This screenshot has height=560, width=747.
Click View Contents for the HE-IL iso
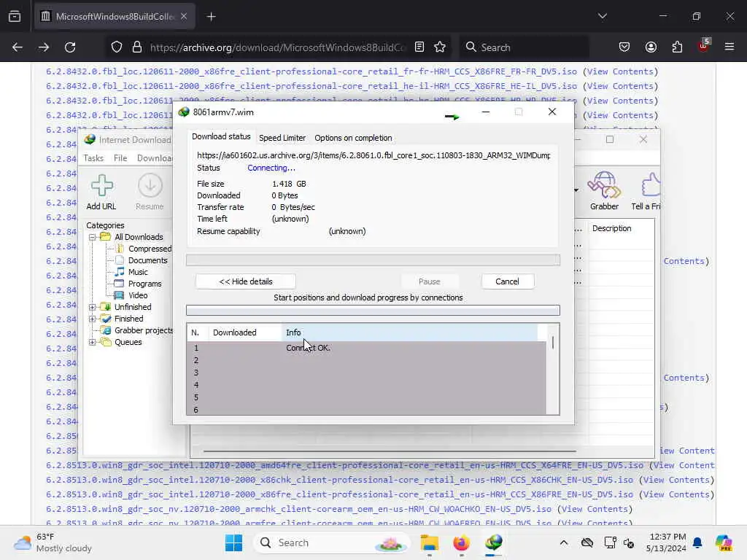pyautogui.click(x=620, y=86)
